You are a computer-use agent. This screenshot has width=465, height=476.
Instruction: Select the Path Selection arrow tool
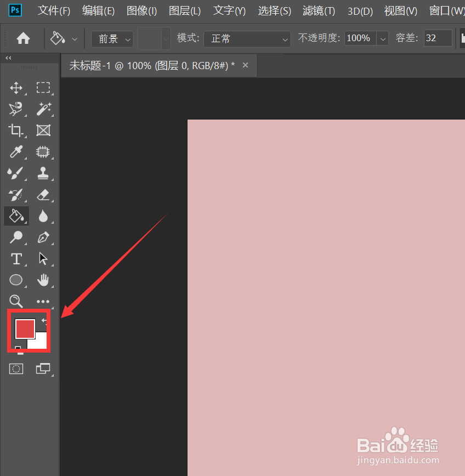[43, 259]
